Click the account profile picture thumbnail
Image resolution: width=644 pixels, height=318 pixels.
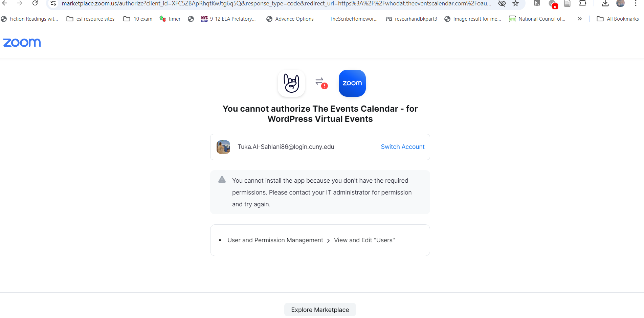pyautogui.click(x=223, y=147)
